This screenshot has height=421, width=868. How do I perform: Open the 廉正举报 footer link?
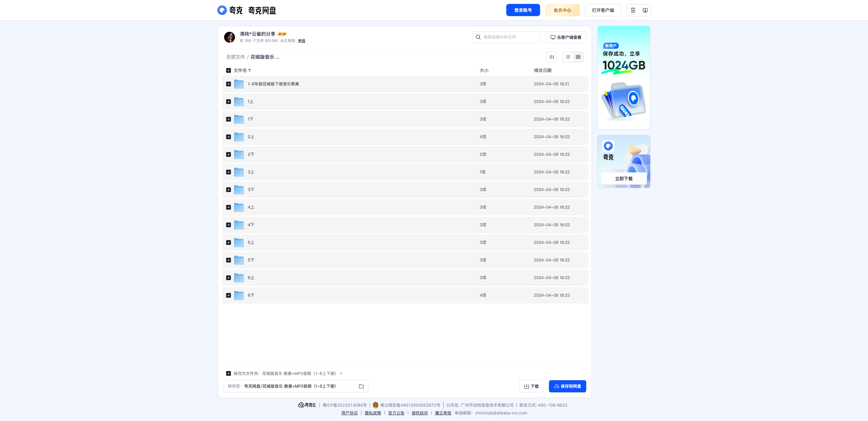pyautogui.click(x=443, y=413)
